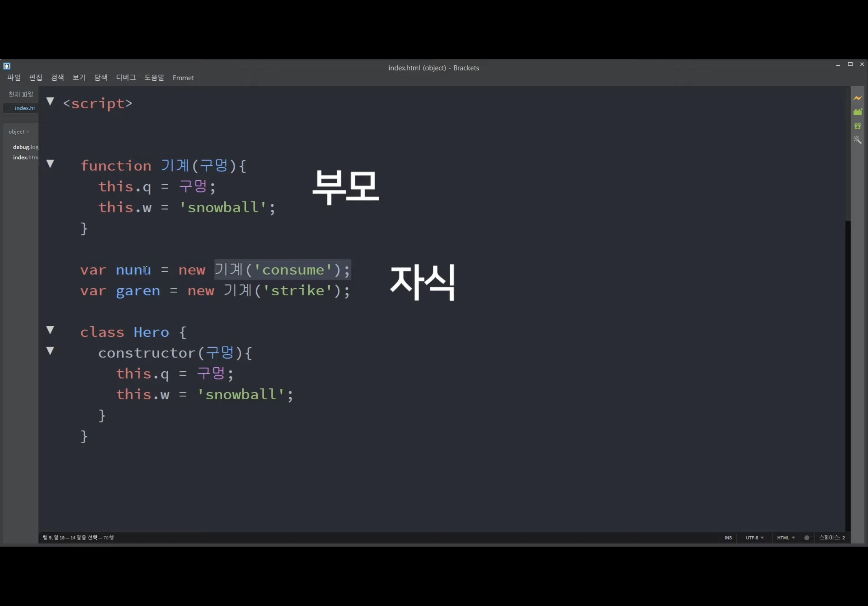Click the spaces indentation setting (스페이스)
The height and width of the screenshot is (606, 868).
pyautogui.click(x=831, y=538)
